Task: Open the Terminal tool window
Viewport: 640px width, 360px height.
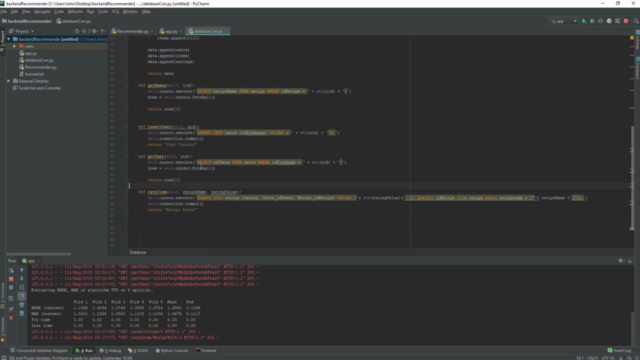Action: (206, 350)
